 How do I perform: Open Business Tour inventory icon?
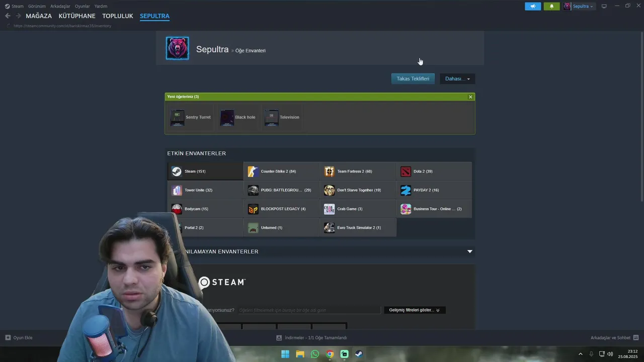[406, 209]
